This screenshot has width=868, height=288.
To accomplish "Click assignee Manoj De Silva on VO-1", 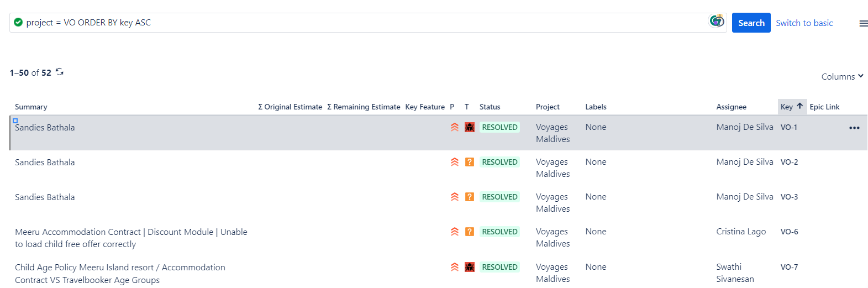I will [x=744, y=127].
